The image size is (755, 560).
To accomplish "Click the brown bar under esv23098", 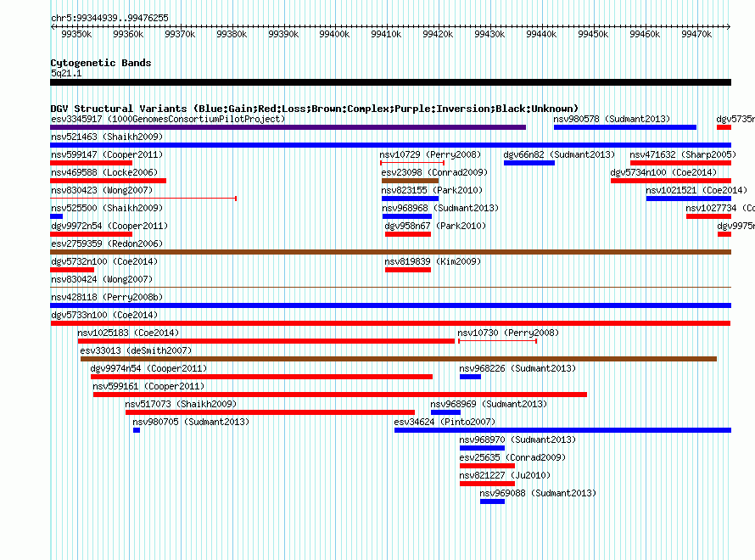I will pos(410,181).
